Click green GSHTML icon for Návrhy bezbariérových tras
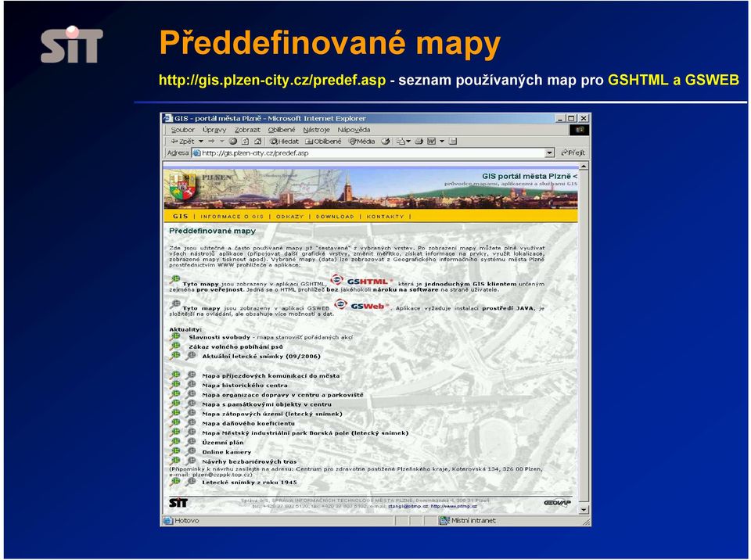751x560 pixels. pos(175,461)
